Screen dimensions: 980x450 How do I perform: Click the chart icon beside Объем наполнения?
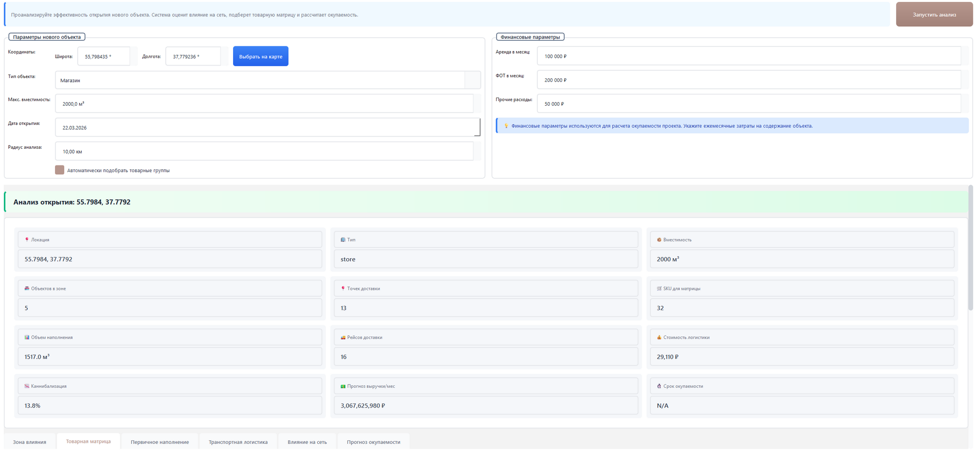tap(27, 337)
